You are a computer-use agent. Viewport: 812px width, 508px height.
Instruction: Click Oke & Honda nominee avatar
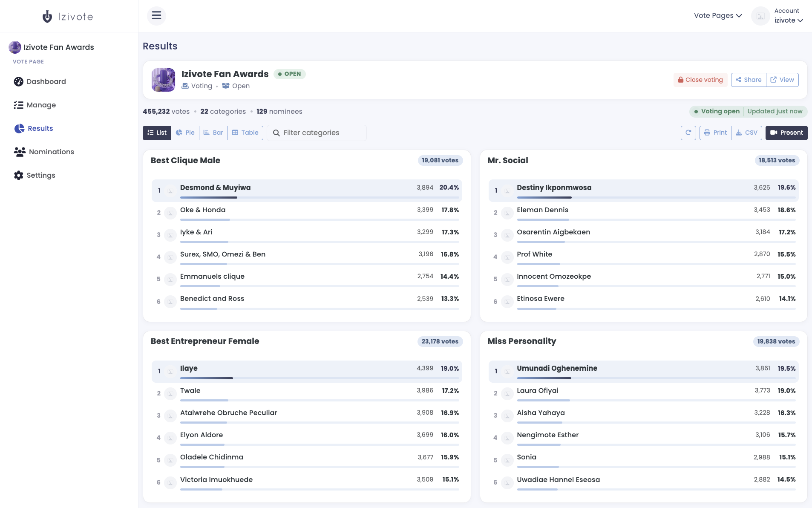tap(170, 213)
